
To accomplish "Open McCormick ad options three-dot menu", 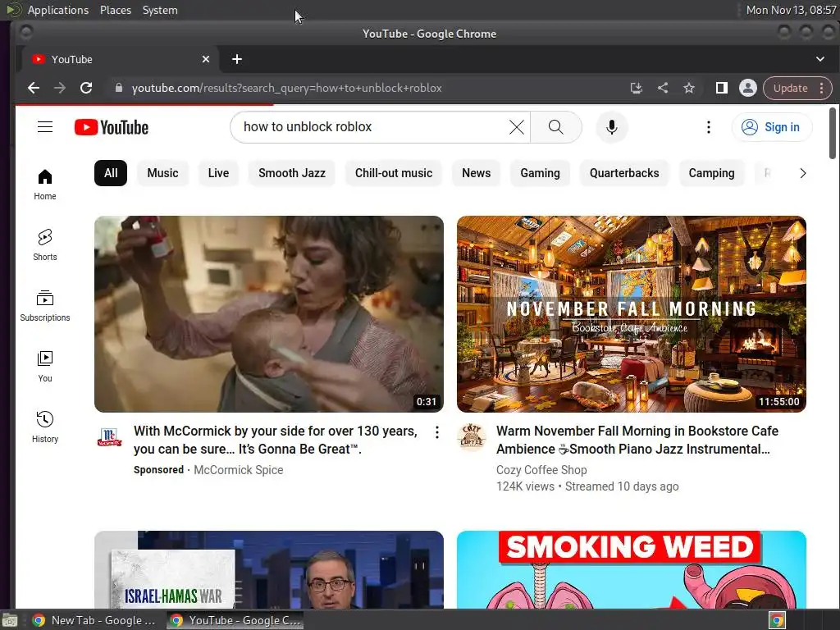I will (x=437, y=432).
